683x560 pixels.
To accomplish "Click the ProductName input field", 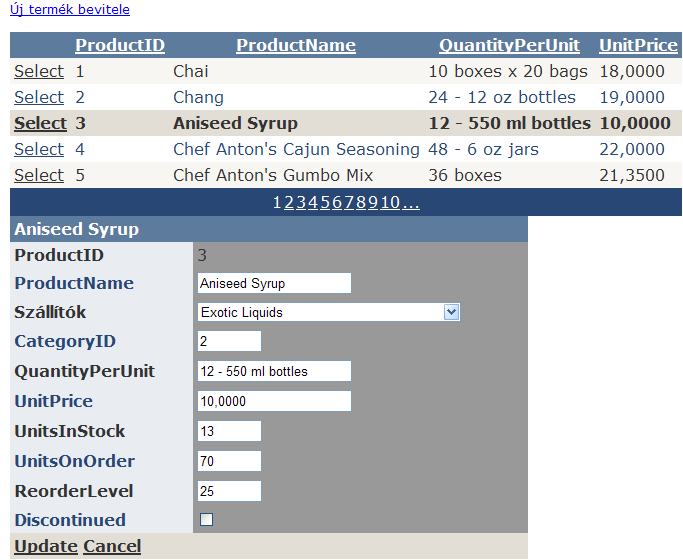I will [x=274, y=283].
